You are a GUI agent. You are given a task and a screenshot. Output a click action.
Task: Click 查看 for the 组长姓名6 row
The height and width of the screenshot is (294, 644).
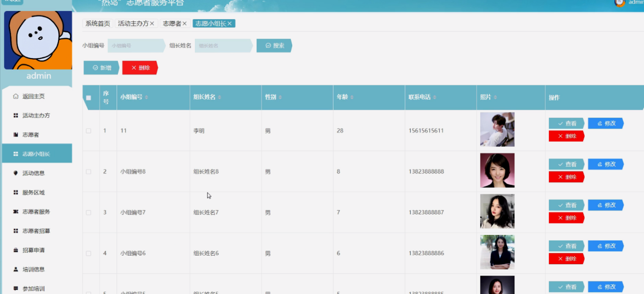(x=566, y=246)
